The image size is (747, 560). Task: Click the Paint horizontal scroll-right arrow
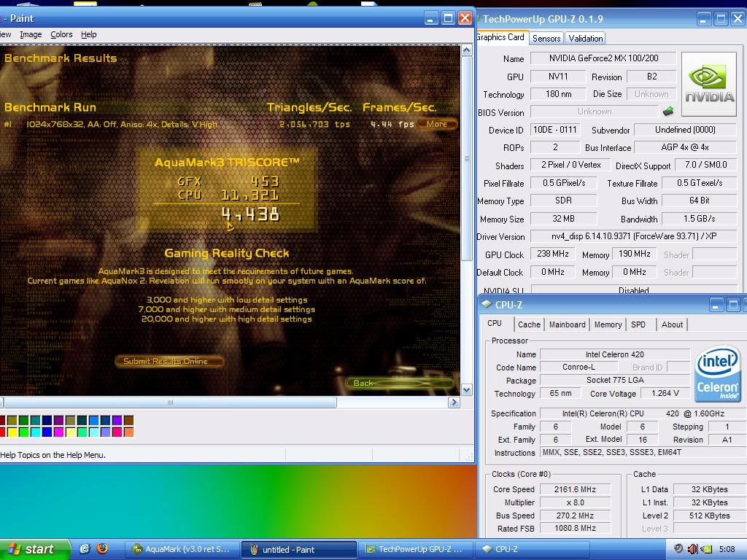[x=454, y=402]
